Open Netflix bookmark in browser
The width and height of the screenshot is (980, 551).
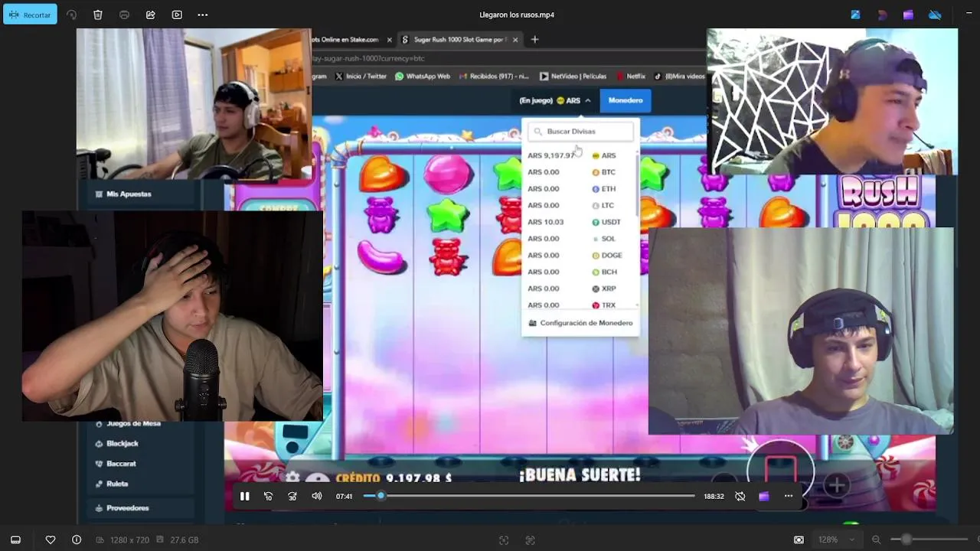631,77
